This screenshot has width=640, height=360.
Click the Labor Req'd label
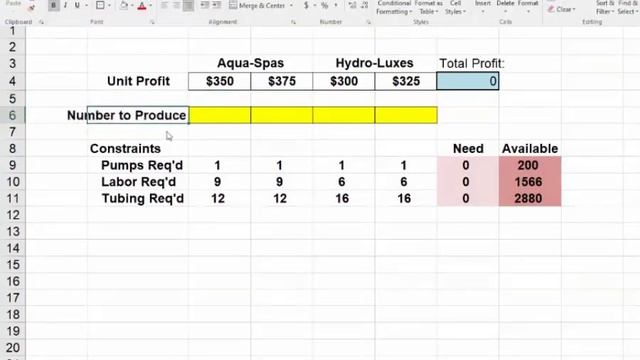138,182
